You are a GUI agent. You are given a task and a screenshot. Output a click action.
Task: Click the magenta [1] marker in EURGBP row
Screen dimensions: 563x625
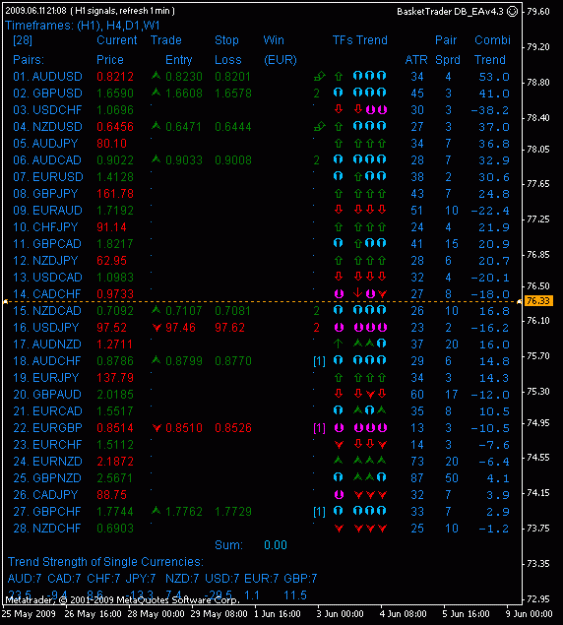pos(319,428)
